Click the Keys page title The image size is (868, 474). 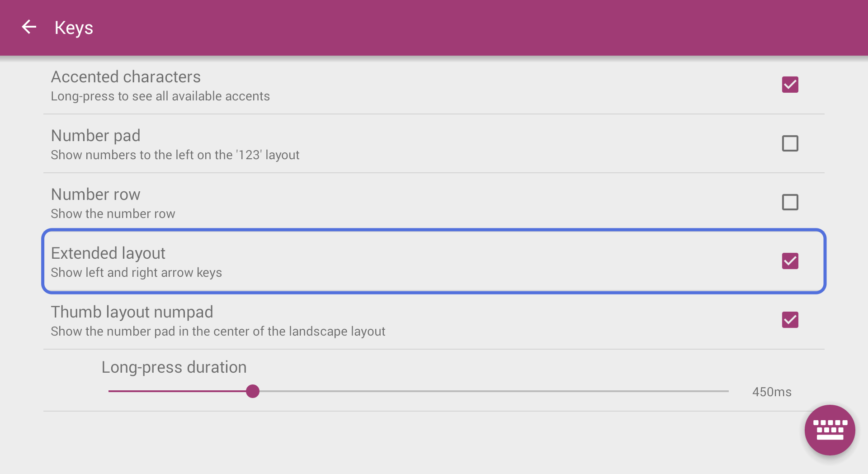tap(74, 28)
